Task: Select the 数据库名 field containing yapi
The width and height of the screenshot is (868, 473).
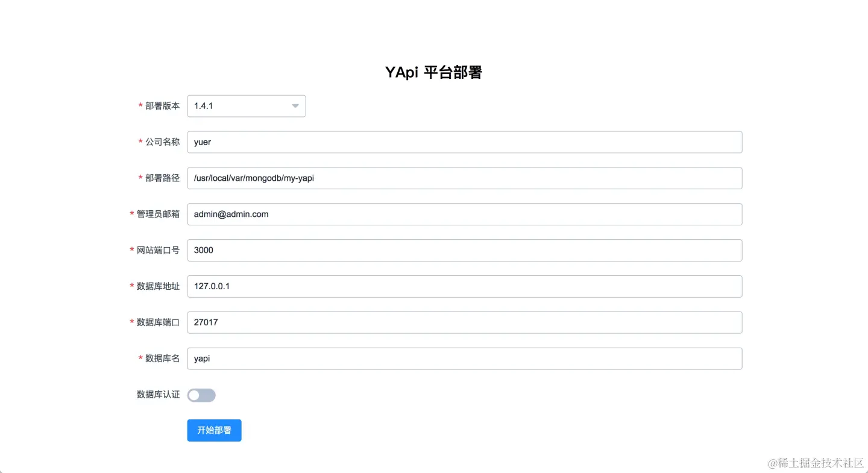Action: 465,359
